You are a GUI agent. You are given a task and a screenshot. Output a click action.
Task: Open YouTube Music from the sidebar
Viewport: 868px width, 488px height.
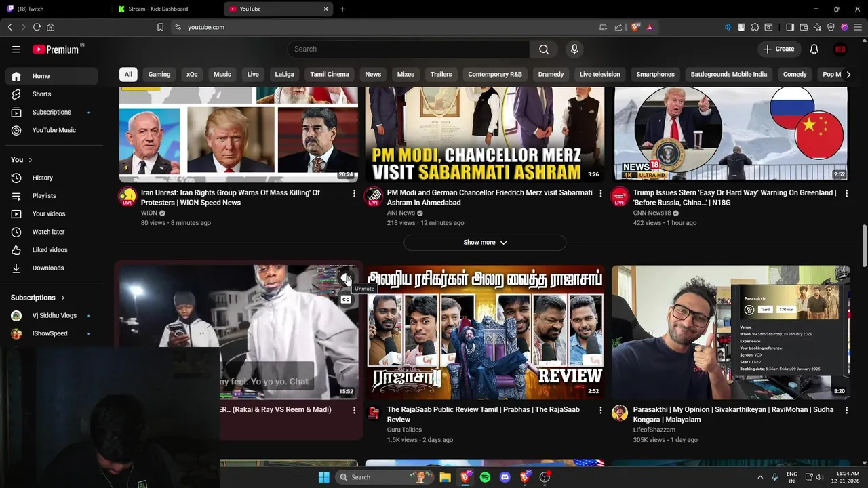click(x=52, y=130)
